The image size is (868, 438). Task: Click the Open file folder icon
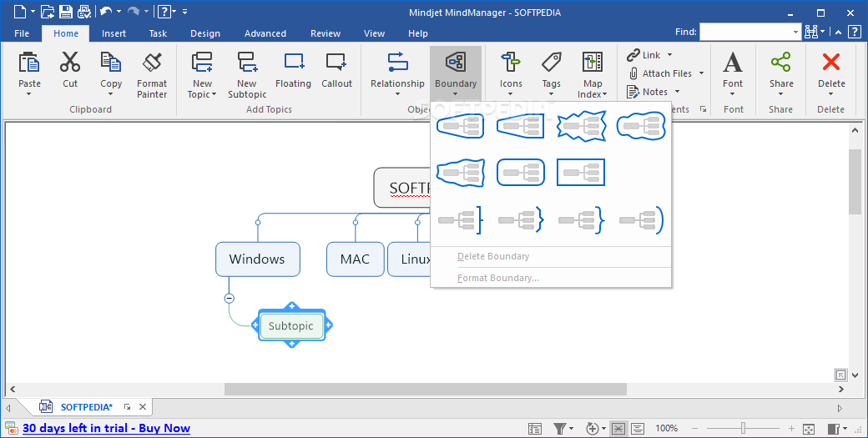point(48,11)
